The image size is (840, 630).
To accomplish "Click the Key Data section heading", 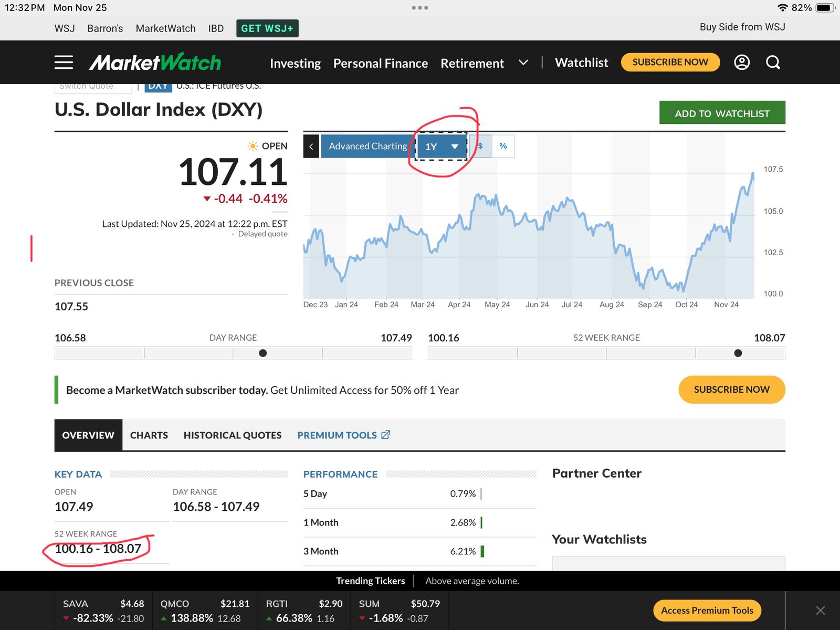I will (x=78, y=474).
